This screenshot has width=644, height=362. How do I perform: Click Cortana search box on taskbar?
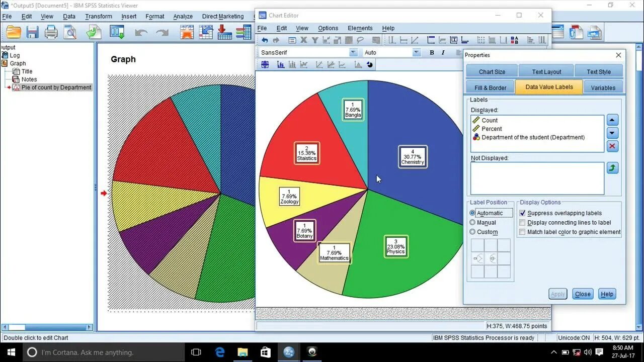[x=105, y=352]
